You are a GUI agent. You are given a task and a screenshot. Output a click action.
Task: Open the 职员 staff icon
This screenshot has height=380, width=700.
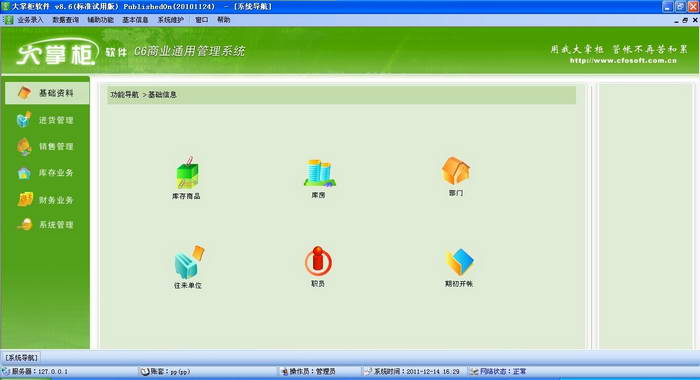[318, 266]
